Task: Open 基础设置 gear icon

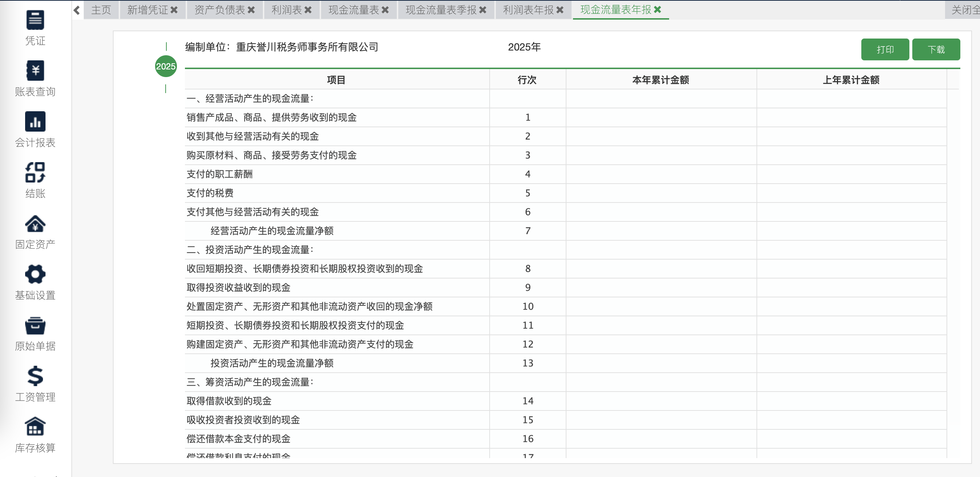Action: 35,274
